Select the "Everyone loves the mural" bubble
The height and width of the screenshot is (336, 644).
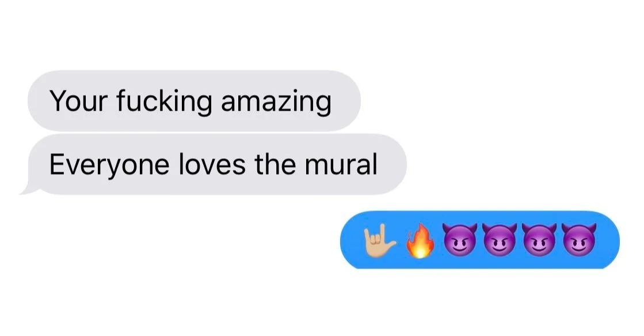(214, 164)
